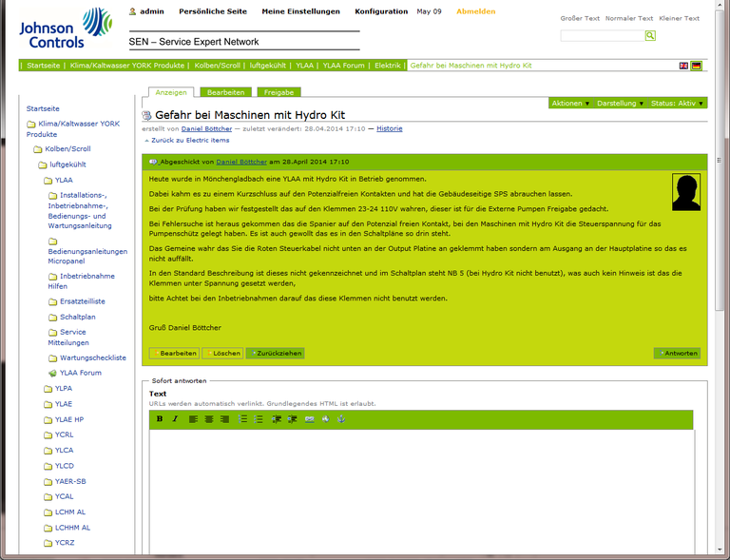Click the second of the two indent icons
The image size is (730, 560).
pyautogui.click(x=293, y=419)
